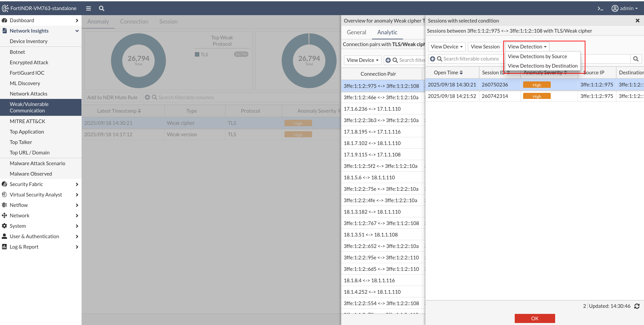Open the admin user menu

point(625,8)
